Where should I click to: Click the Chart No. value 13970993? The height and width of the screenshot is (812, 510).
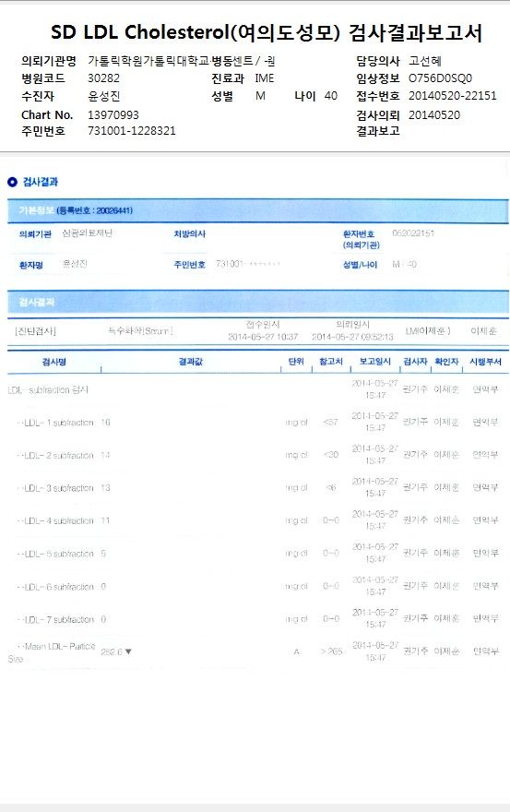coord(113,114)
